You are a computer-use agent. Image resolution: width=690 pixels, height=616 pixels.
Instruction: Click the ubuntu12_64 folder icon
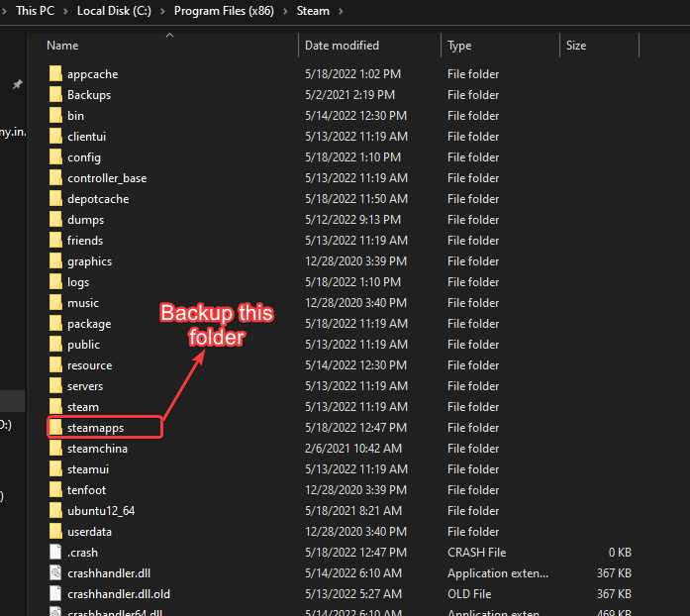tap(55, 511)
